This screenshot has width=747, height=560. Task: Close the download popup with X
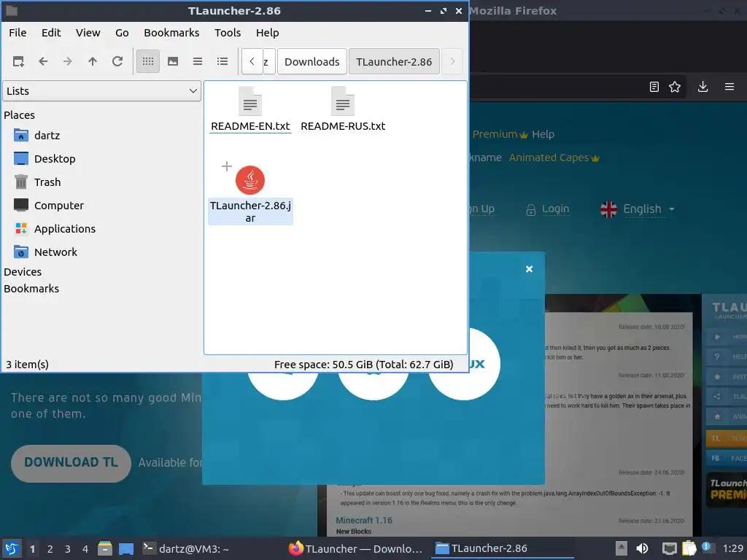click(529, 269)
